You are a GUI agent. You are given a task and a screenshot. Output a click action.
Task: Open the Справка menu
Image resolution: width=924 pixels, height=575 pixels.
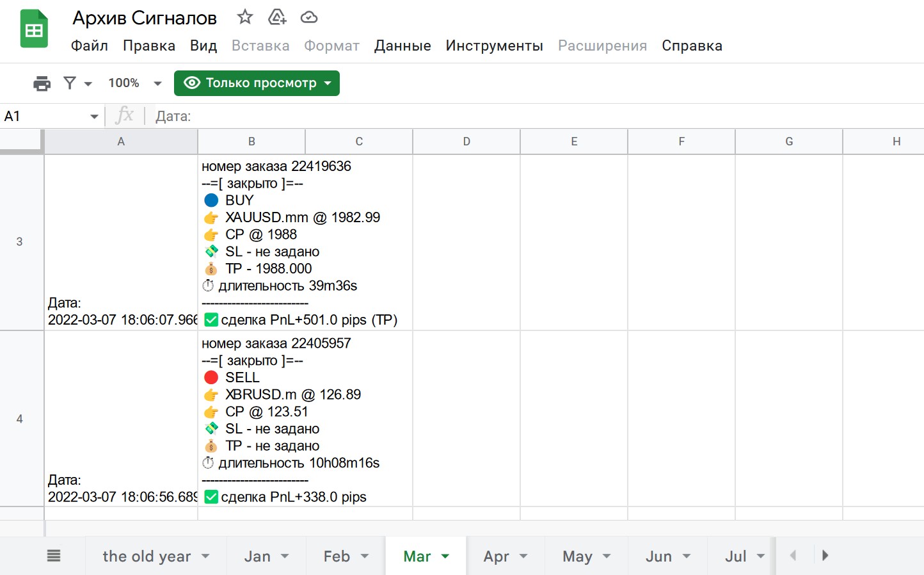click(692, 45)
